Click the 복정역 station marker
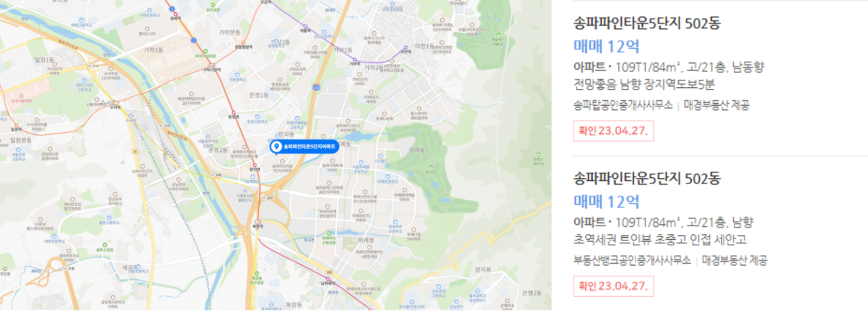 (x=257, y=221)
